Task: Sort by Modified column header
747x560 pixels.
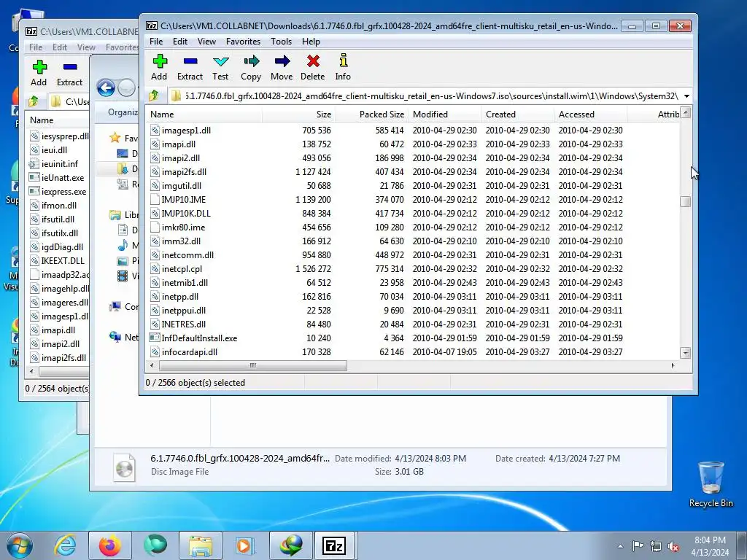Action: (444, 114)
